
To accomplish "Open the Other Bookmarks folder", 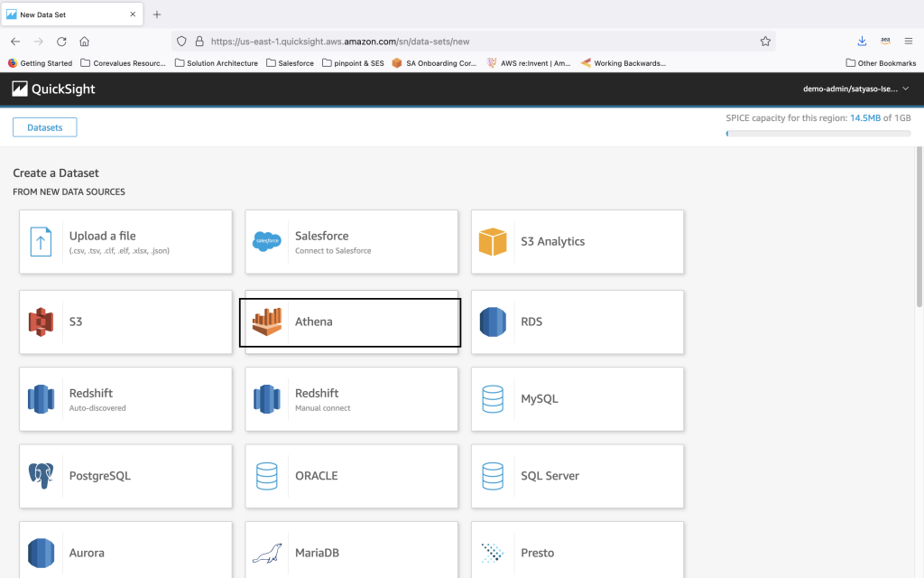I will tap(881, 63).
